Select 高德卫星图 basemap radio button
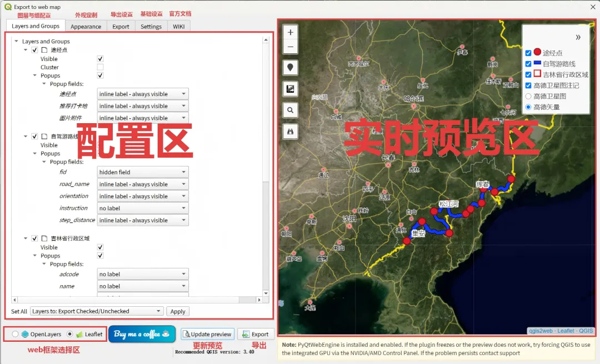 (528, 97)
